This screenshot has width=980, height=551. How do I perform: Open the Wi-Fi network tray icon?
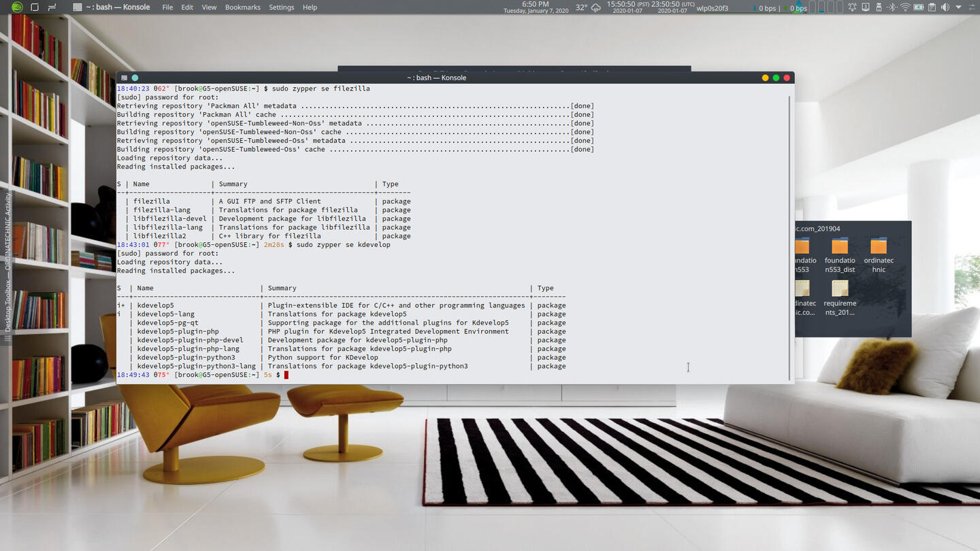pyautogui.click(x=905, y=7)
